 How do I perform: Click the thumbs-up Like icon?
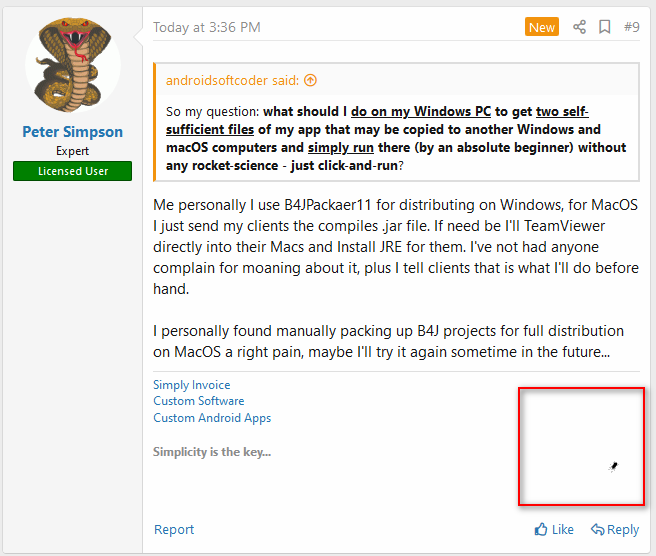[x=541, y=530]
